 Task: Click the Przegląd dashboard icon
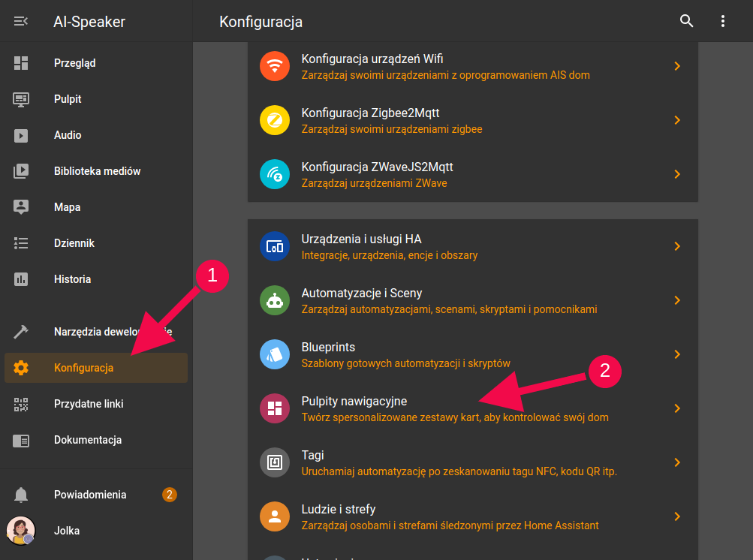point(21,63)
